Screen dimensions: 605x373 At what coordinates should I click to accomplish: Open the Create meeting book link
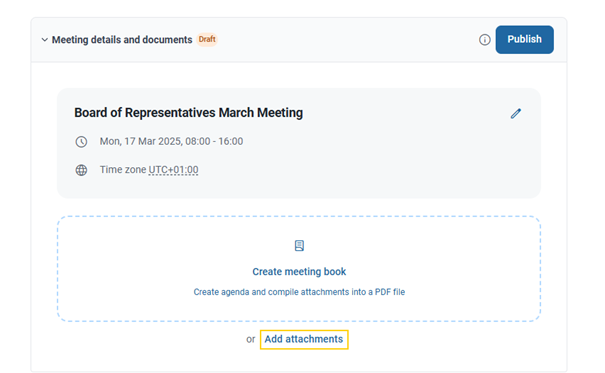[x=299, y=272]
